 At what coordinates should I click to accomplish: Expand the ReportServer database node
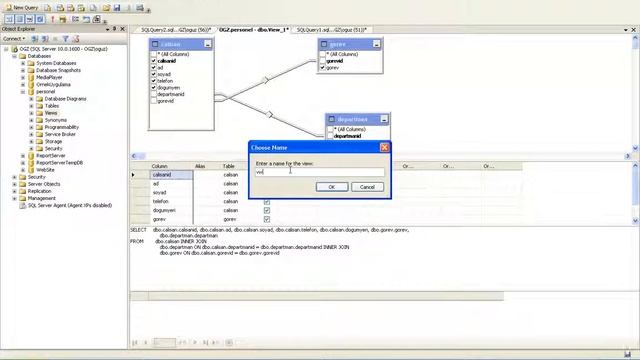tap(23, 156)
